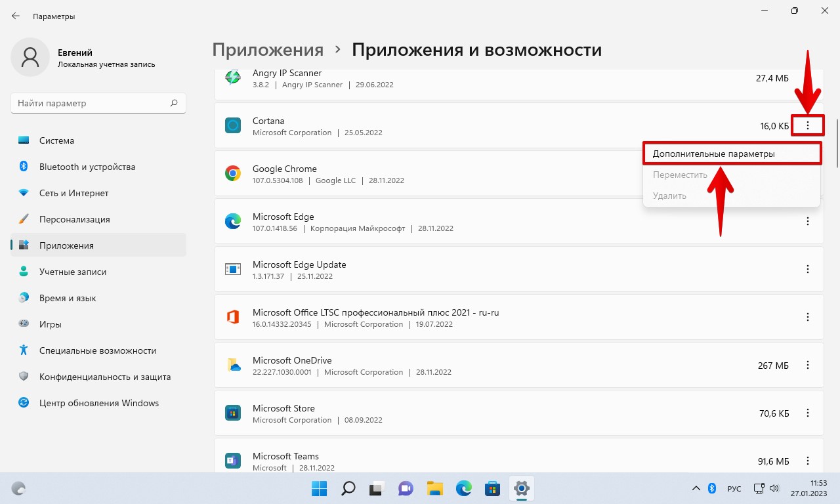Viewport: 840px width, 504px height.
Task: Click inside Найти параметр search field
Action: [98, 103]
